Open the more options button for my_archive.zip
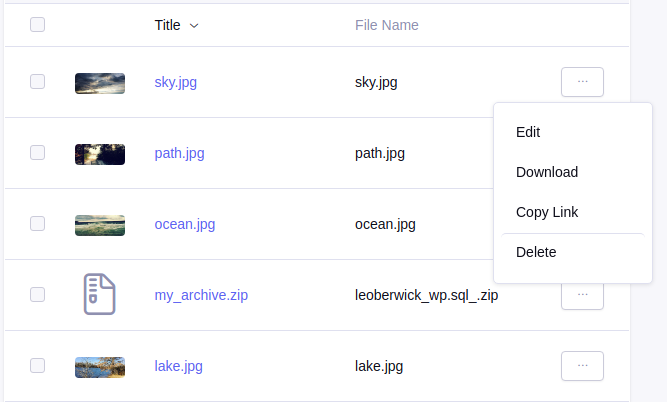The height and width of the screenshot is (402, 667). pos(582,297)
